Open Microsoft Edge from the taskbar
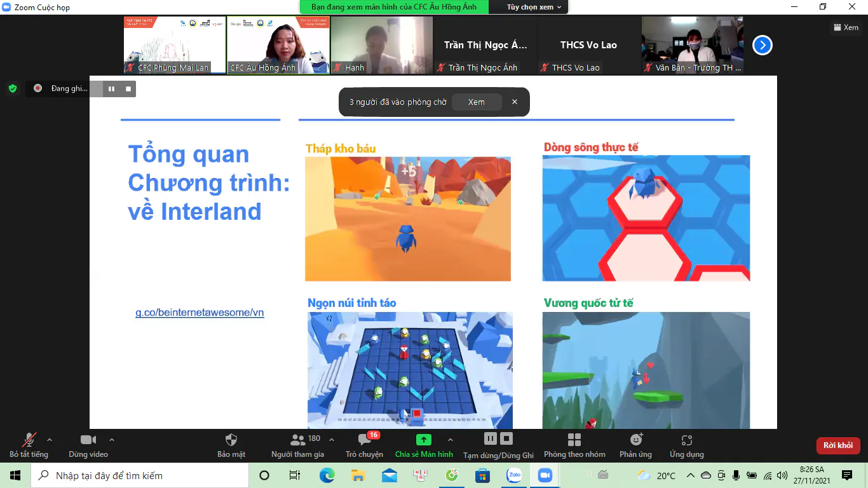868x488 pixels. tap(327, 475)
